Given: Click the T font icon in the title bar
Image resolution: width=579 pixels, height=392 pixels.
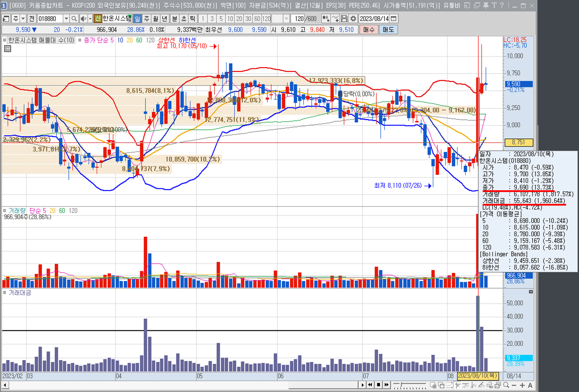Looking at the screenshot, I should (x=494, y=5).
